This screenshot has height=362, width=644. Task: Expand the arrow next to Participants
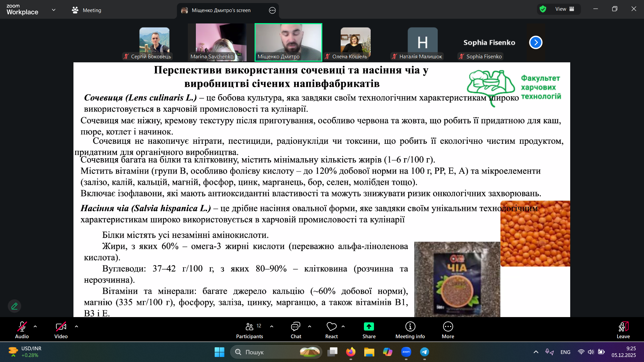pos(272,326)
